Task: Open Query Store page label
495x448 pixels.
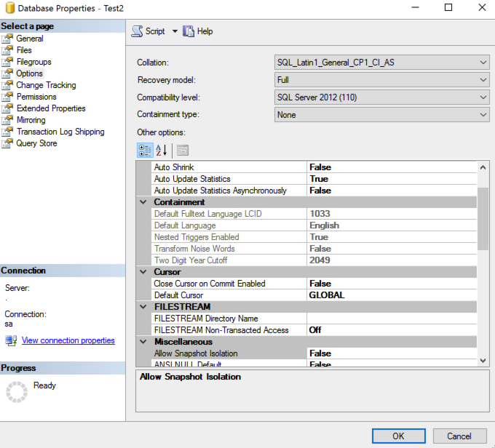Action: (x=36, y=143)
